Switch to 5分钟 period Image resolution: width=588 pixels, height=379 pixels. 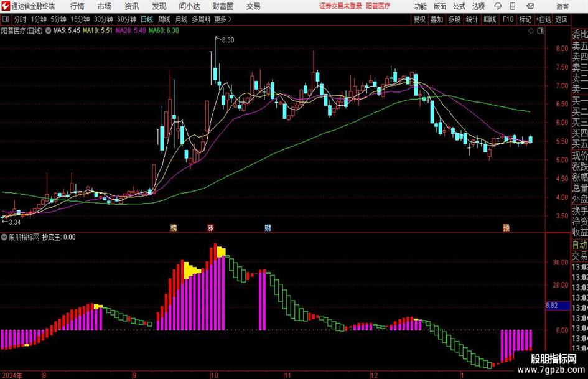click(x=58, y=19)
